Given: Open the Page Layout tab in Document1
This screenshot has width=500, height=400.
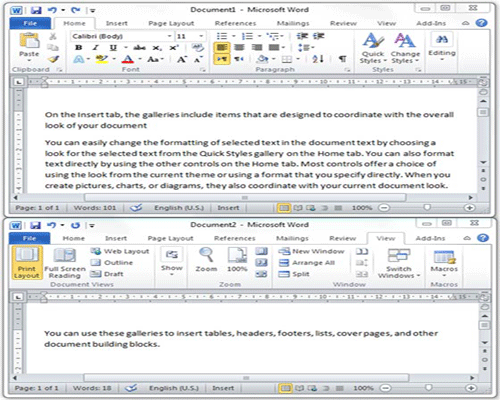Looking at the screenshot, I should click(x=171, y=23).
